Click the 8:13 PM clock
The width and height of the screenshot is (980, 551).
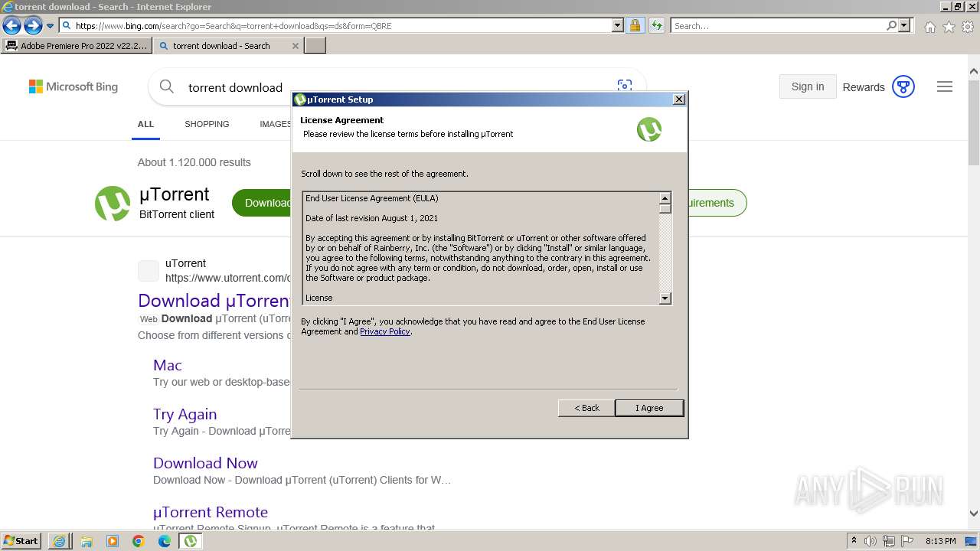click(x=941, y=541)
